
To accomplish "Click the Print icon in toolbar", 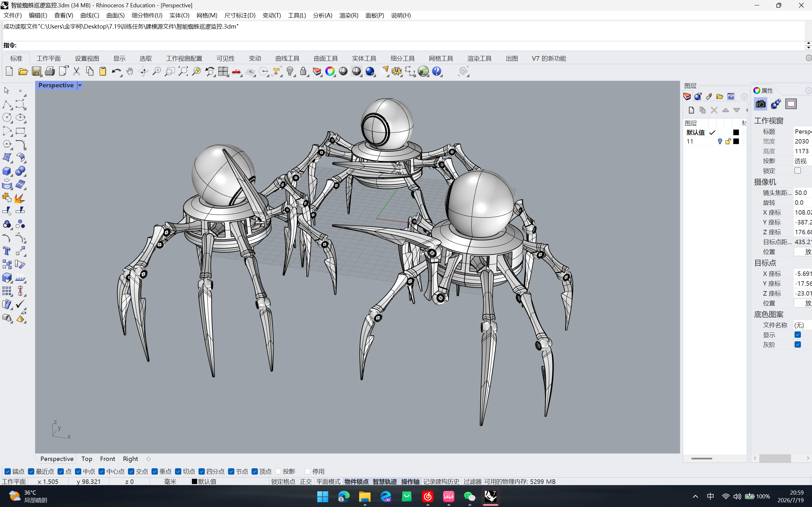I will coord(50,71).
